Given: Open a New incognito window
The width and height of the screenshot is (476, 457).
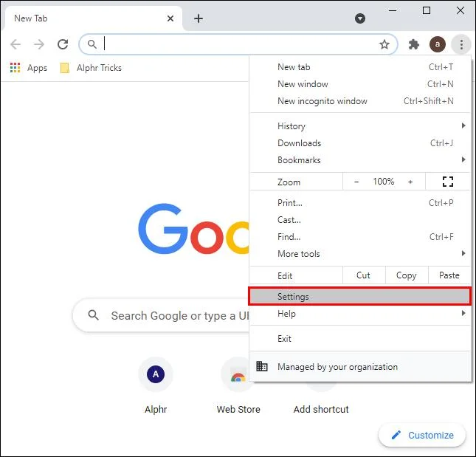Looking at the screenshot, I should (x=360, y=101).
